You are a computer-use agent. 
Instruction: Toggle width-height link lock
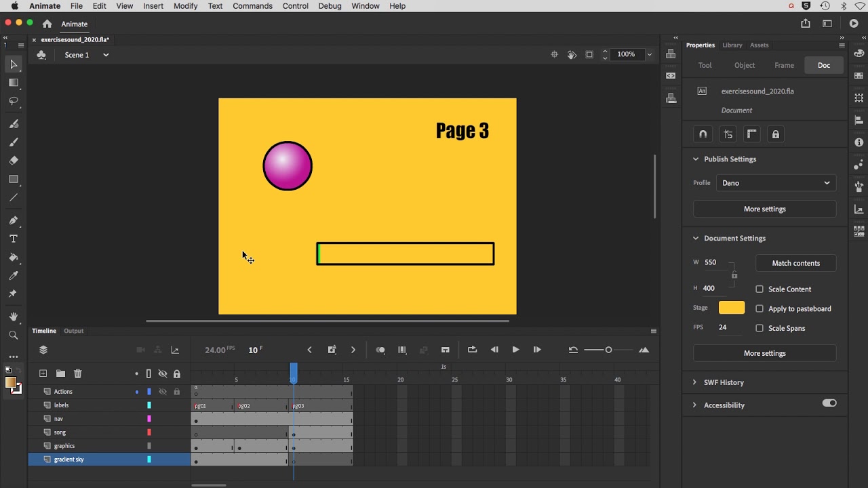click(x=734, y=275)
